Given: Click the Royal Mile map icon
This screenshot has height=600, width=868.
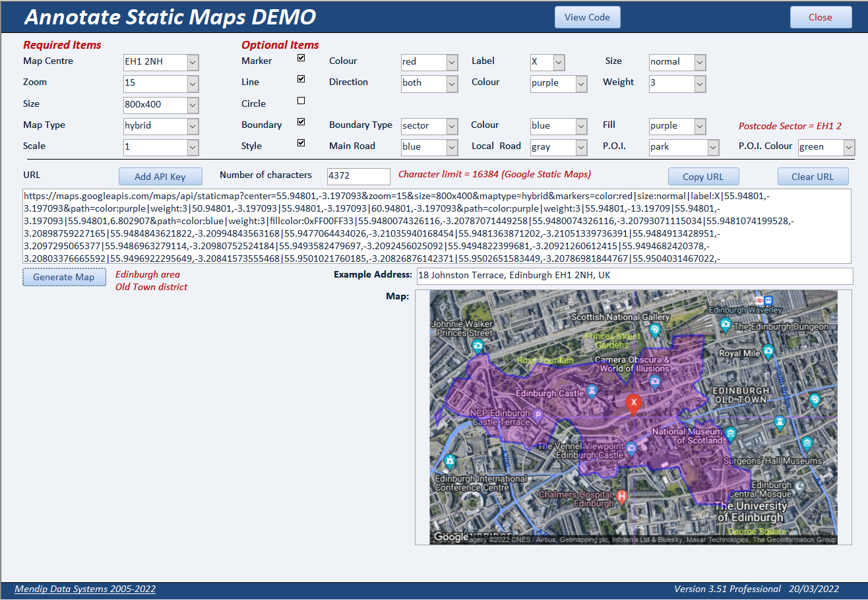Looking at the screenshot, I should coord(768,351).
